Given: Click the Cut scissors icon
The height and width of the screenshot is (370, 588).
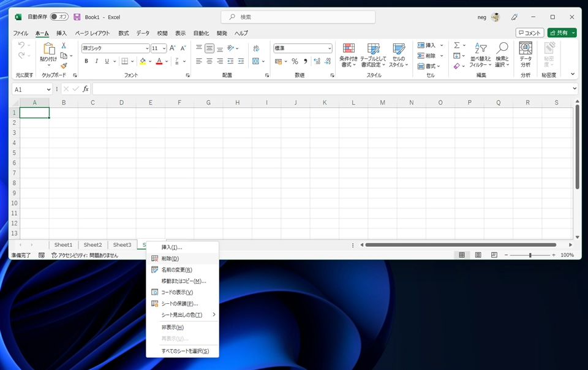Looking at the screenshot, I should tap(64, 46).
